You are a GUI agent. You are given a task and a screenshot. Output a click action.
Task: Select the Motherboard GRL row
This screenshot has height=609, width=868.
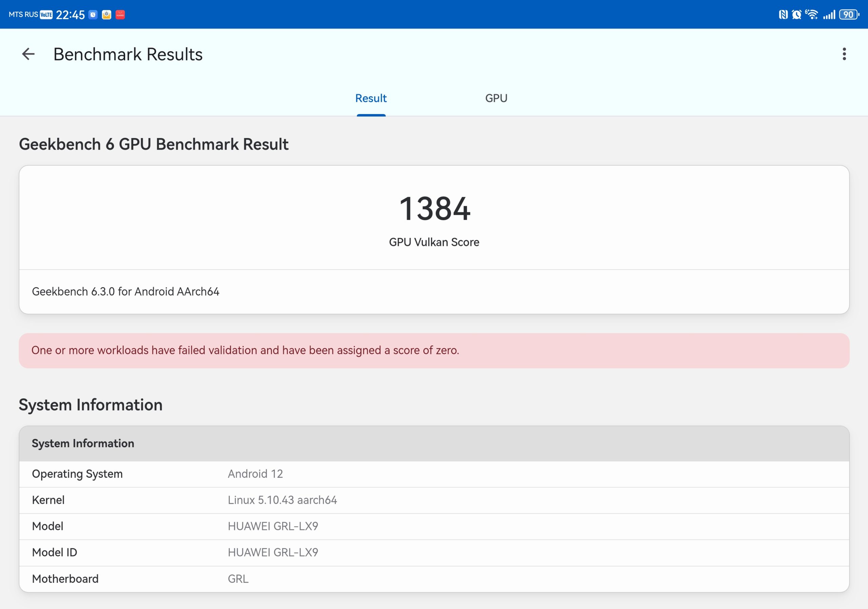tap(434, 579)
